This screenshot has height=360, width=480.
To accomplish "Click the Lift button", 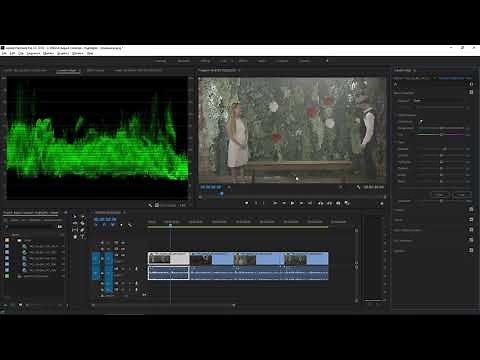I will 320,203.
